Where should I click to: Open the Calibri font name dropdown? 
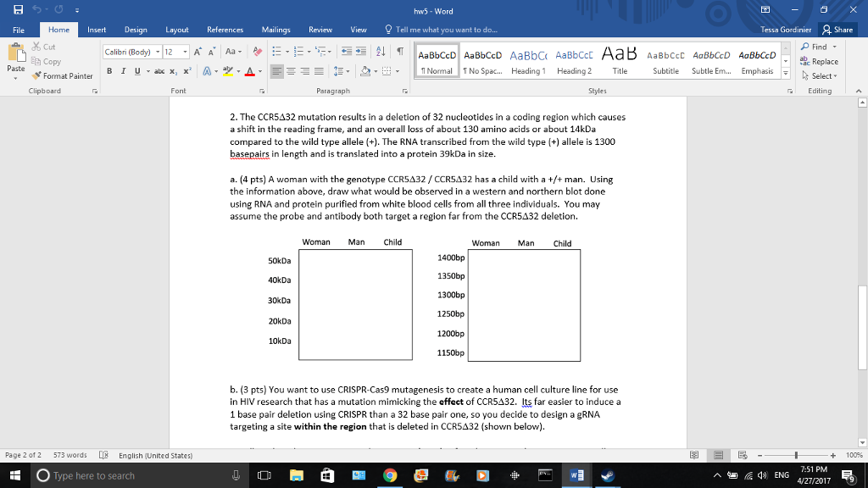pos(156,51)
